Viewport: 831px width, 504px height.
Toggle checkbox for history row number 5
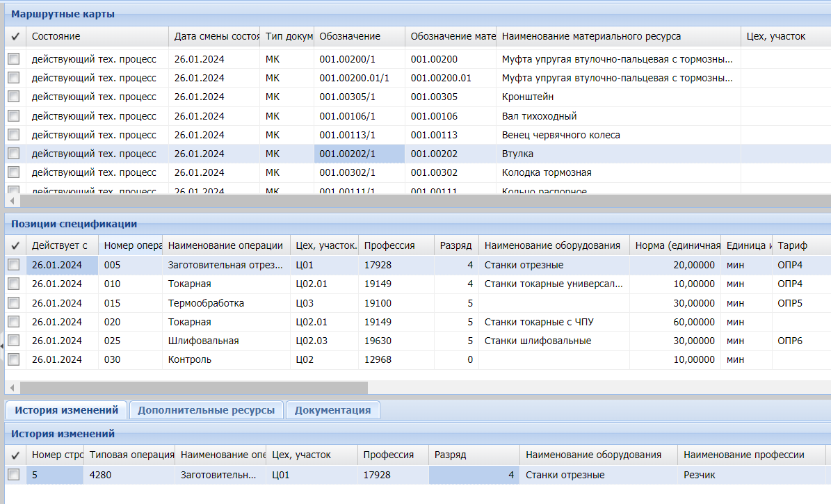pos(14,475)
